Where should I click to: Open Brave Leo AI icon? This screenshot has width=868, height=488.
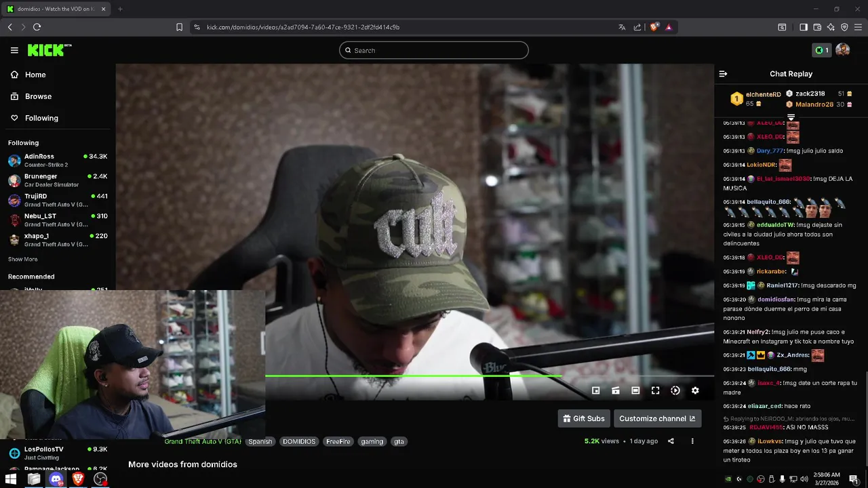pos(831,27)
